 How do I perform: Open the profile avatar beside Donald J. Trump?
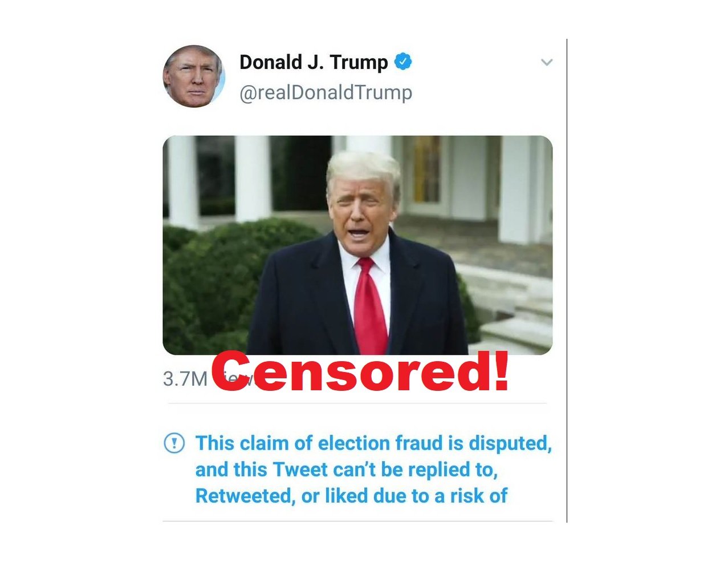(x=194, y=76)
